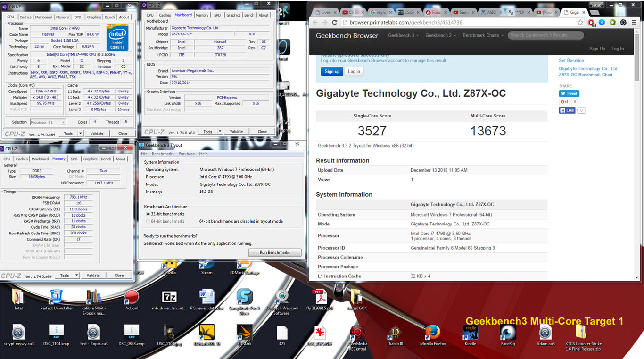Open the Intel folder on desktop
This screenshot has width=644, height=359.
pos(18,299)
